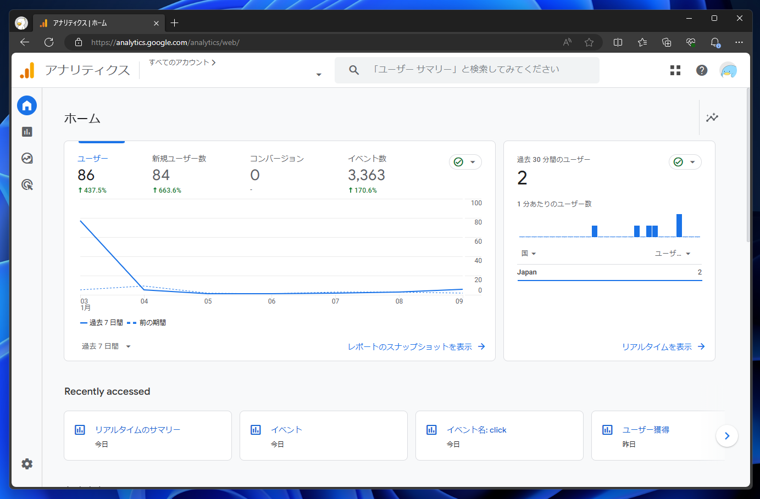Open the browser favorites list icon
This screenshot has height=499, width=760.
pos(642,42)
